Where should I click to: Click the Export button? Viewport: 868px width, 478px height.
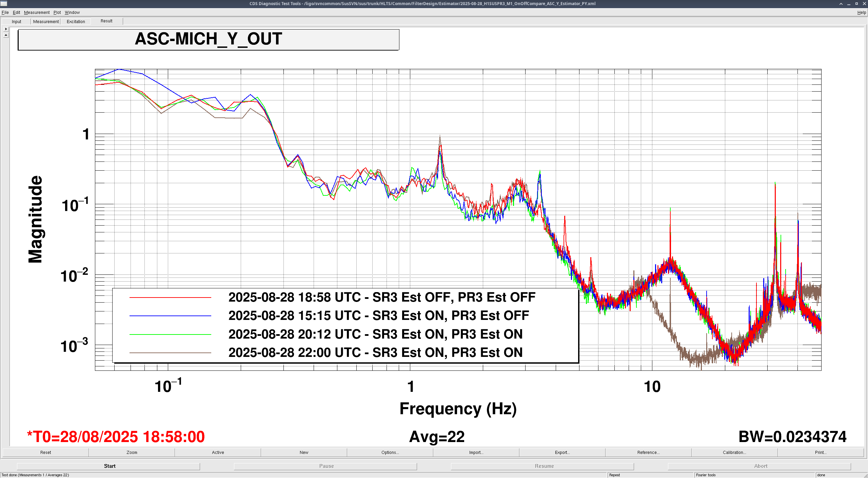click(563, 452)
